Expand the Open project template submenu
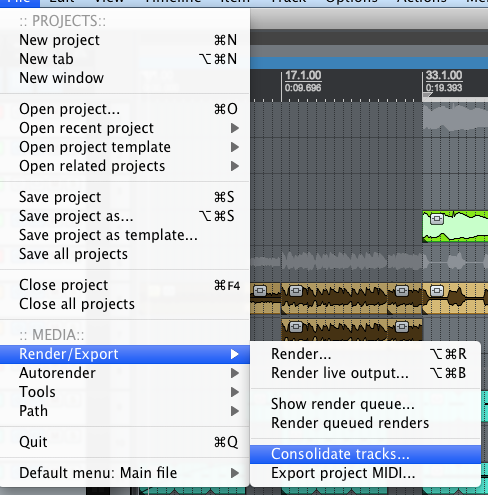Viewport: 488px width, 495px height. (235, 147)
